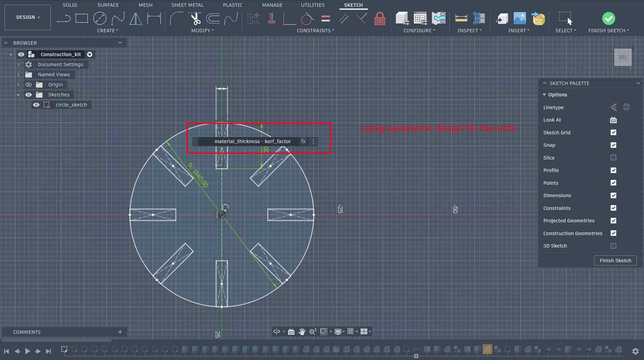This screenshot has width=644, height=360.
Task: Collapse the Options section in Sketch Palette
Action: click(x=544, y=95)
